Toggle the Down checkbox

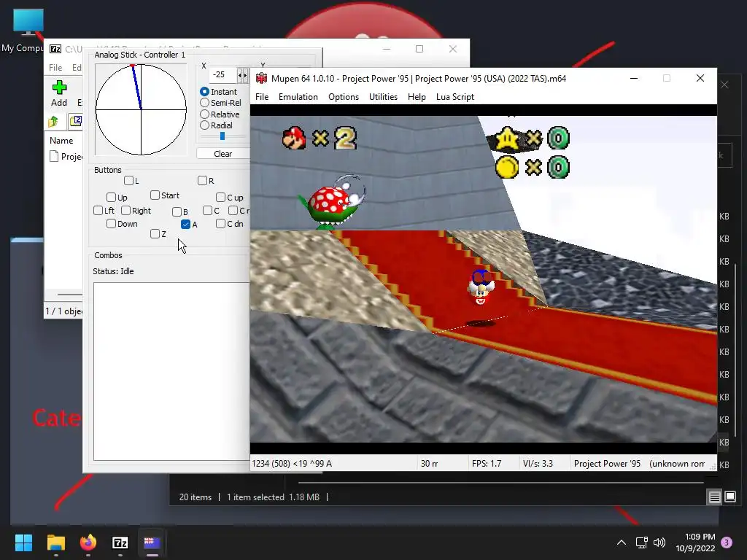(111, 223)
